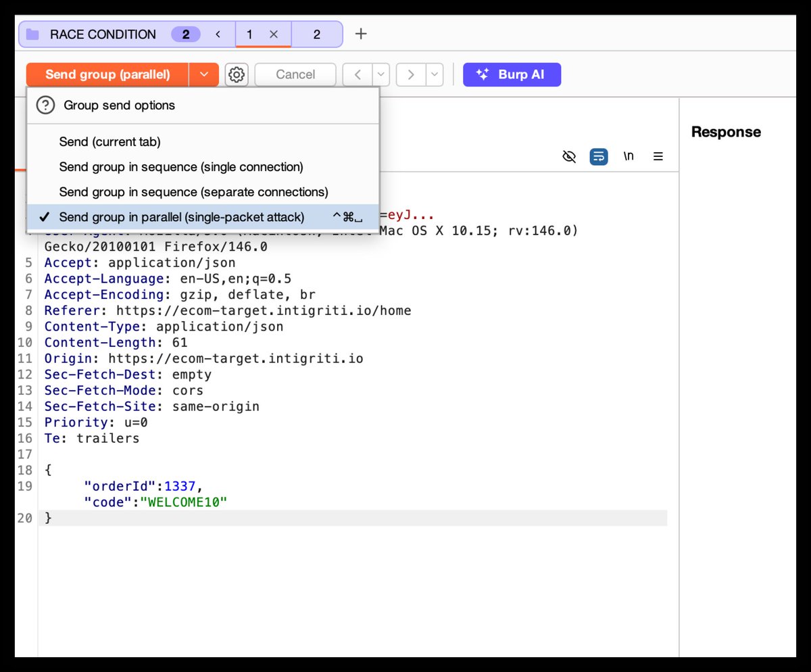The image size is (811, 672).
Task: Click the question mark help icon
Action: click(x=45, y=105)
